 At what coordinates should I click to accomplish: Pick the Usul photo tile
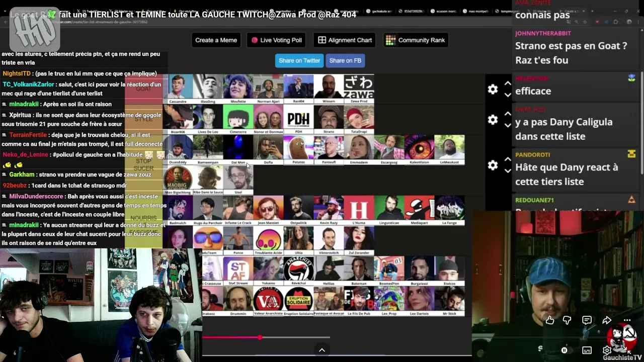pos(238,179)
